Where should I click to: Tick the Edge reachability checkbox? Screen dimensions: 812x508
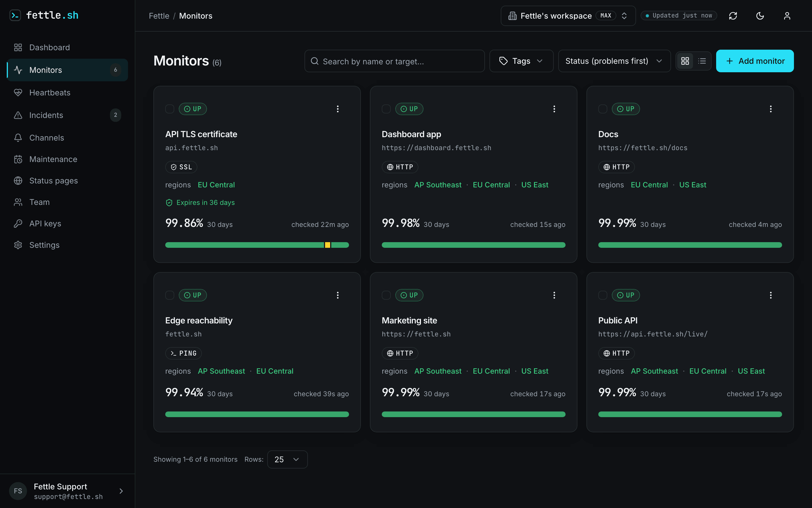[x=170, y=295]
